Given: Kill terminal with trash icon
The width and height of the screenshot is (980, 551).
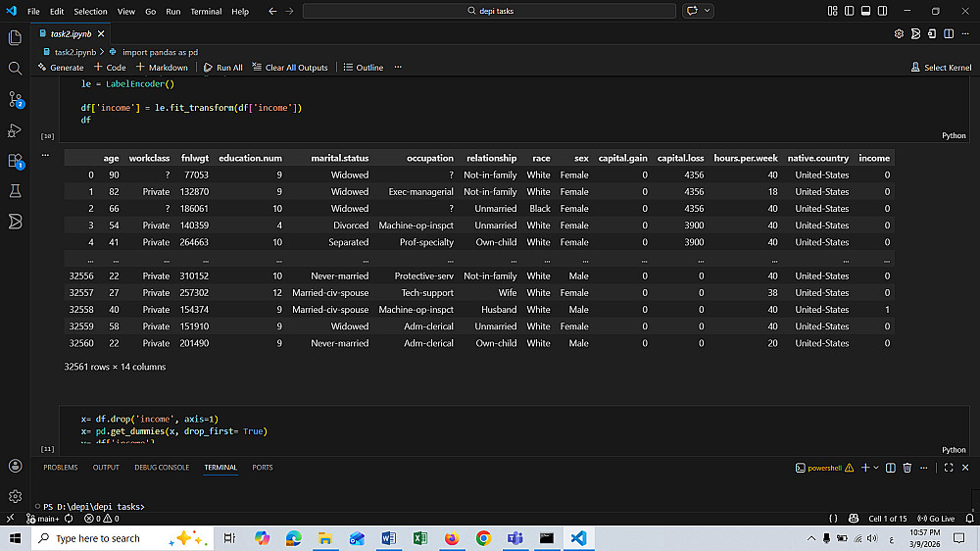Looking at the screenshot, I should (x=906, y=468).
